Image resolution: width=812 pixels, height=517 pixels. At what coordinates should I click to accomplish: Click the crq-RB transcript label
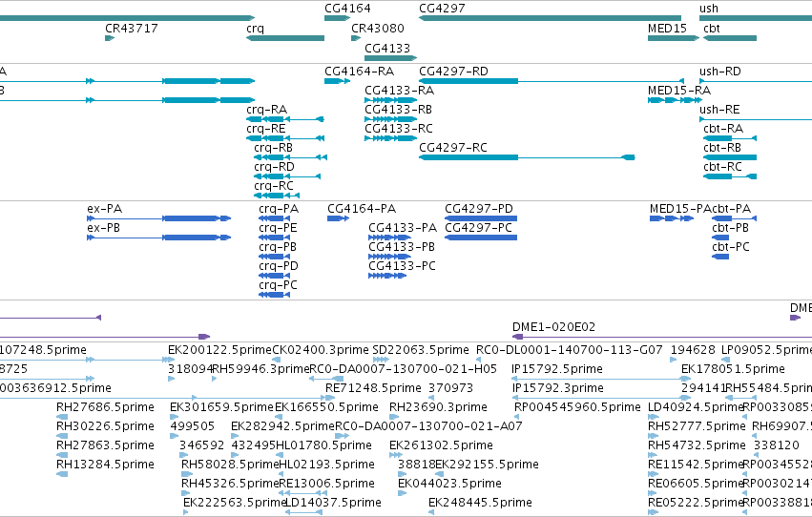tap(274, 148)
